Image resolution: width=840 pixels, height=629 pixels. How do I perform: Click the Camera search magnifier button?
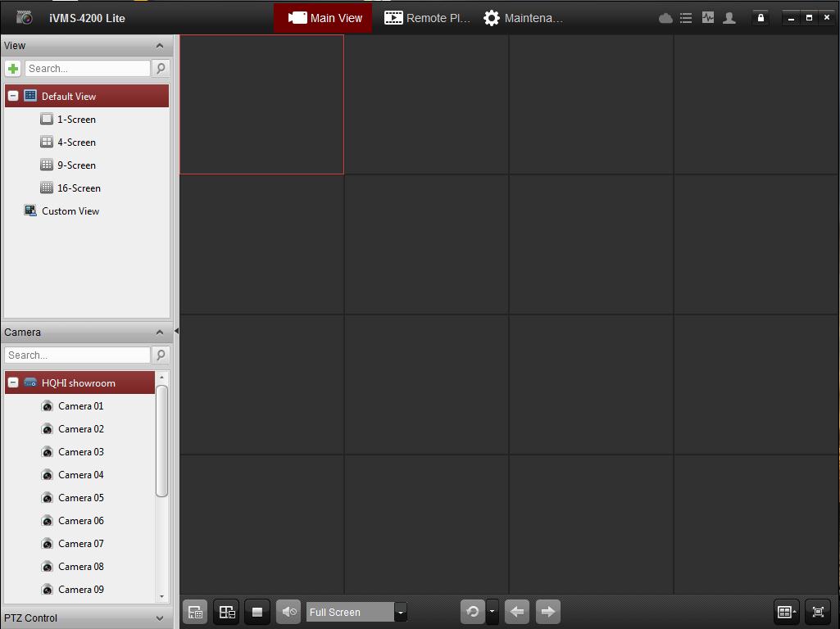pyautogui.click(x=160, y=355)
